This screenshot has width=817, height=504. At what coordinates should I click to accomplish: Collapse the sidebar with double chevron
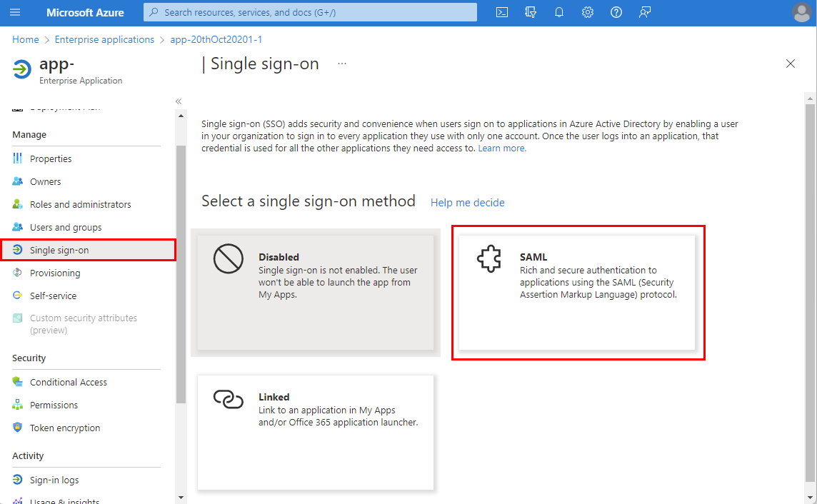click(179, 101)
